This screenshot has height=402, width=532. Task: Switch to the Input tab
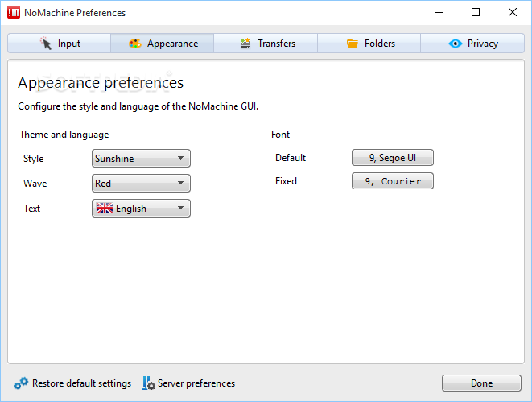(59, 44)
